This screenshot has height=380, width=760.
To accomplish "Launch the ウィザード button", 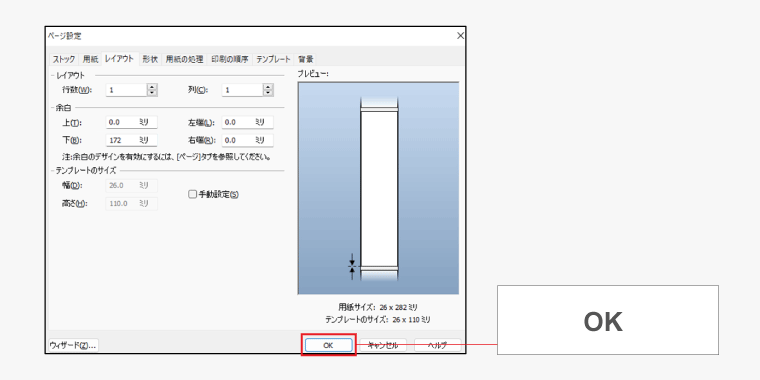I will pyautogui.click(x=73, y=345).
